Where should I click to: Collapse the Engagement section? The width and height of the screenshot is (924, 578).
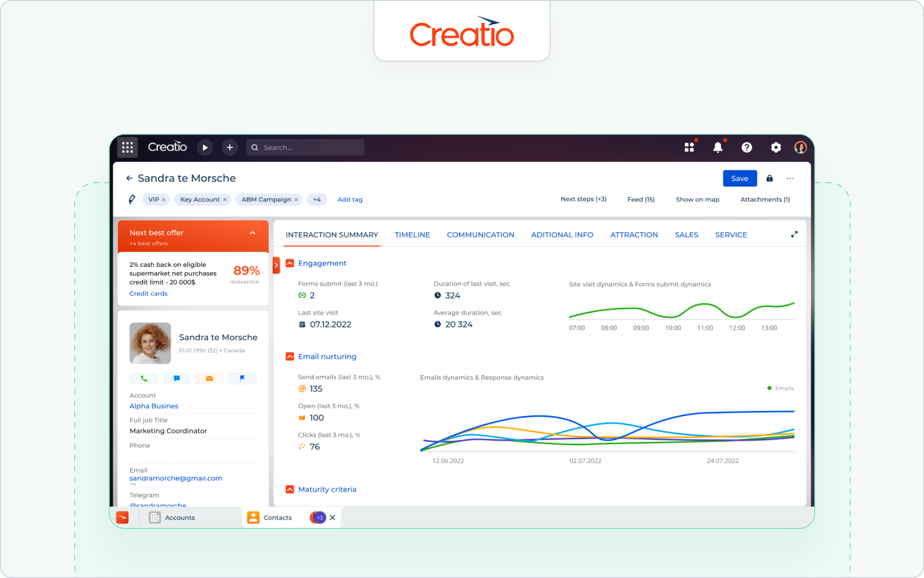click(290, 263)
